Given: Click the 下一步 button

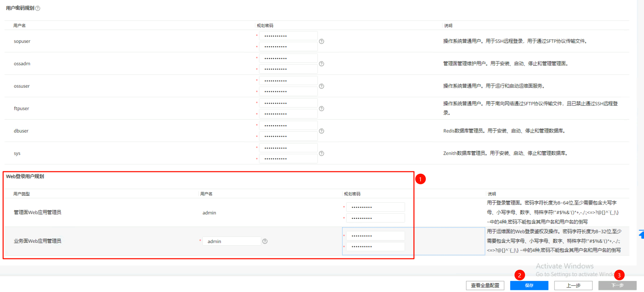Looking at the screenshot, I should click(617, 285).
